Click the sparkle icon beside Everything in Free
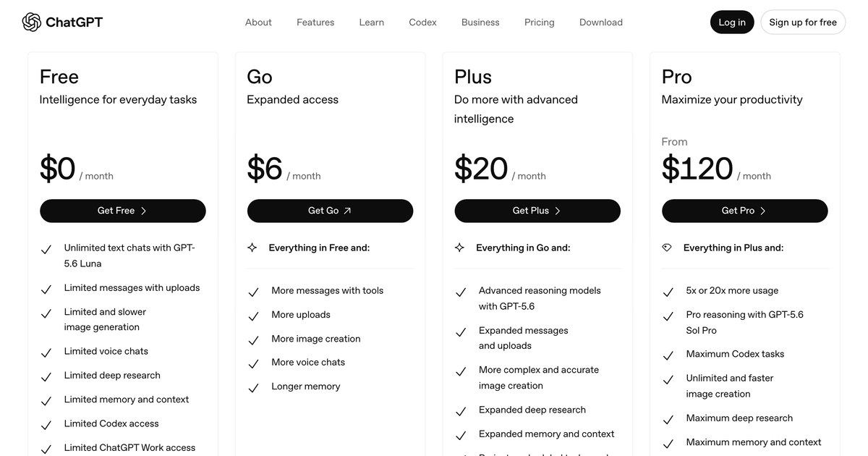 [252, 248]
